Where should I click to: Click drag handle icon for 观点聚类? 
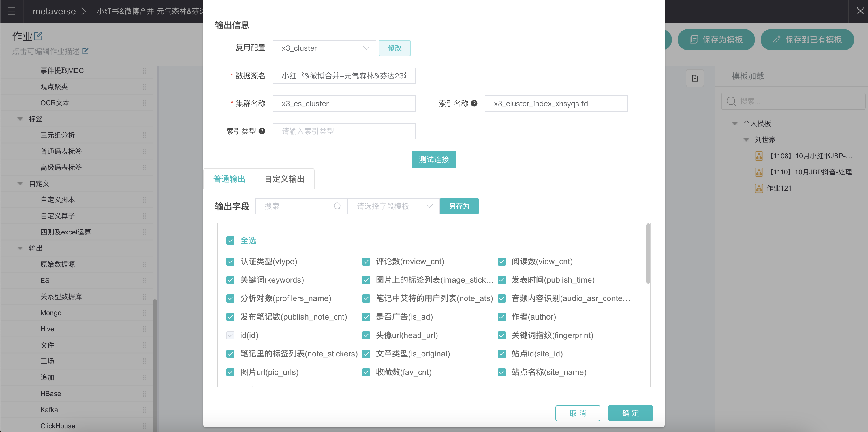(x=144, y=87)
